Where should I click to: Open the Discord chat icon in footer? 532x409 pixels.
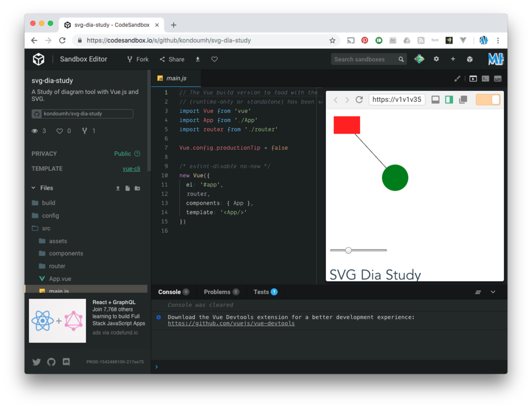[x=66, y=362]
